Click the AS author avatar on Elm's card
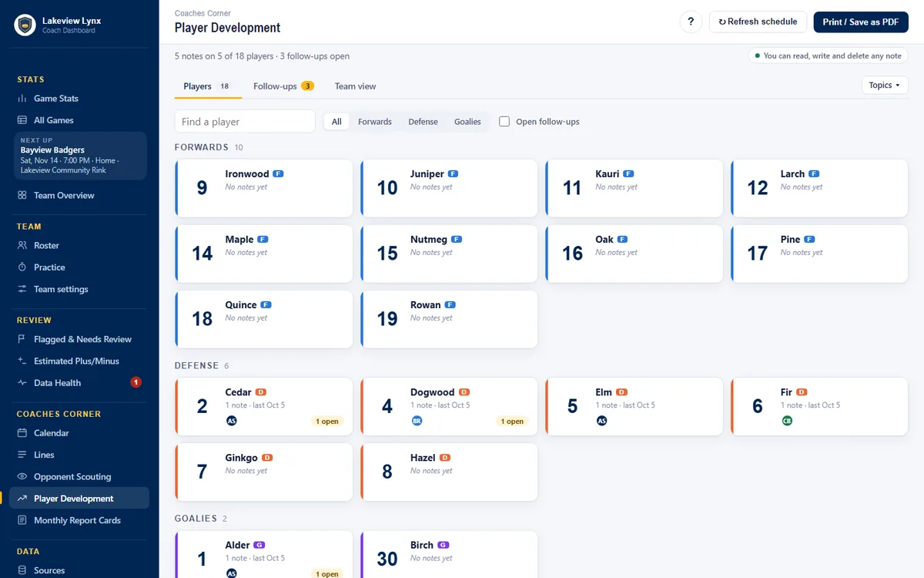Image resolution: width=924 pixels, height=578 pixels. [602, 421]
